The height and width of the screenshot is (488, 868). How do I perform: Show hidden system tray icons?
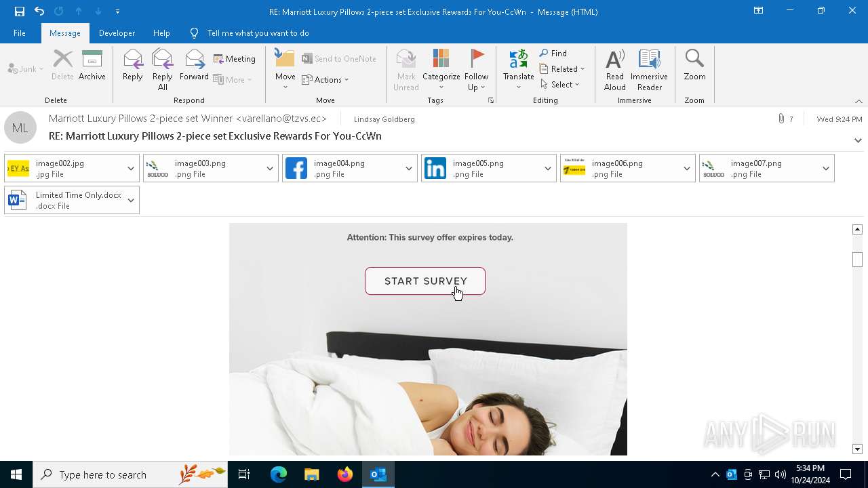tap(715, 474)
